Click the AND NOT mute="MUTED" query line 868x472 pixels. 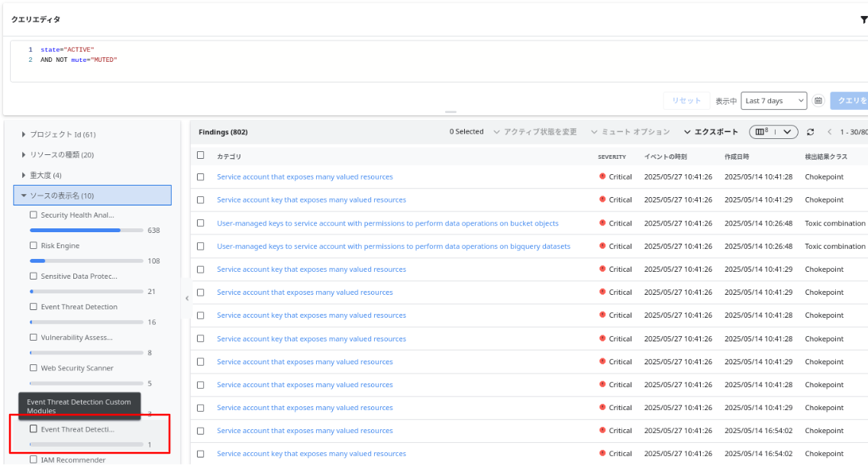click(x=79, y=60)
